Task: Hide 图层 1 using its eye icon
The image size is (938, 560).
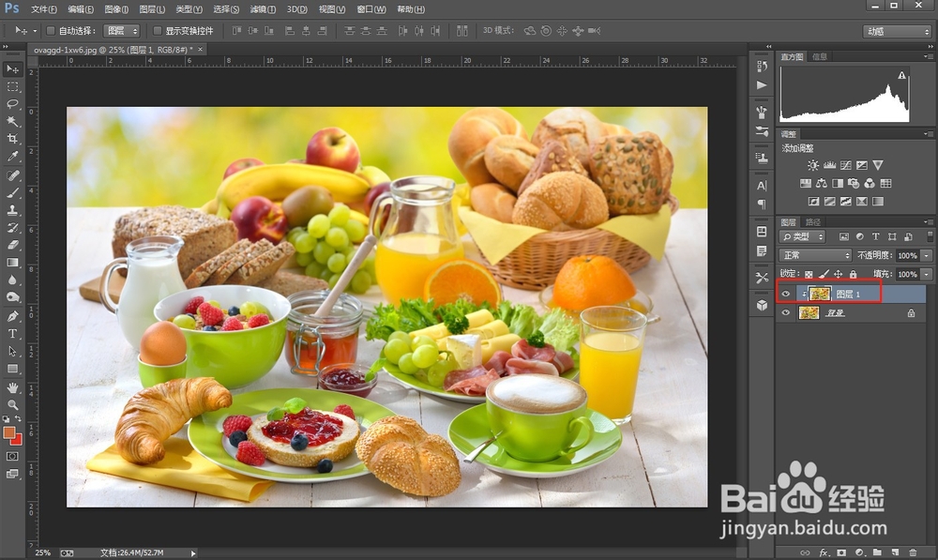Action: (786, 294)
